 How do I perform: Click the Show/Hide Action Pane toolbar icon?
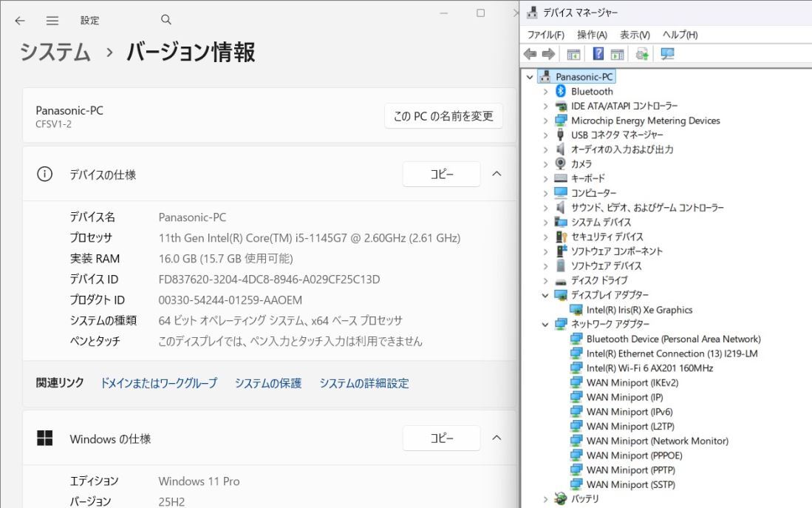(x=617, y=53)
